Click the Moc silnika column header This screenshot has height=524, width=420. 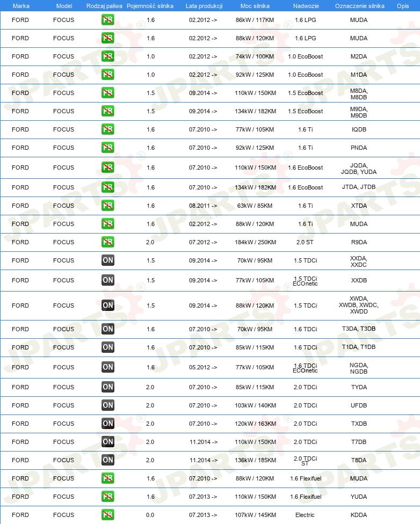[x=255, y=6]
